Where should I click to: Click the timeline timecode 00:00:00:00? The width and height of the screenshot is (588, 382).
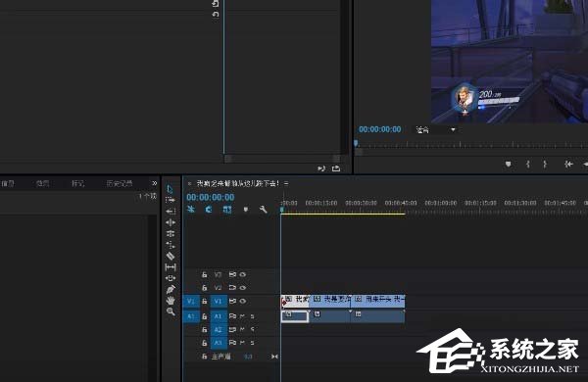pyautogui.click(x=211, y=197)
